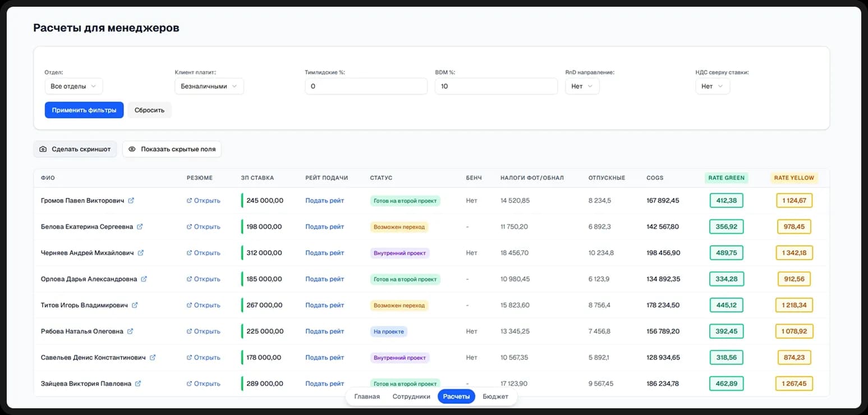Click the ФИО column header
This screenshot has width=868, height=415.
point(48,178)
